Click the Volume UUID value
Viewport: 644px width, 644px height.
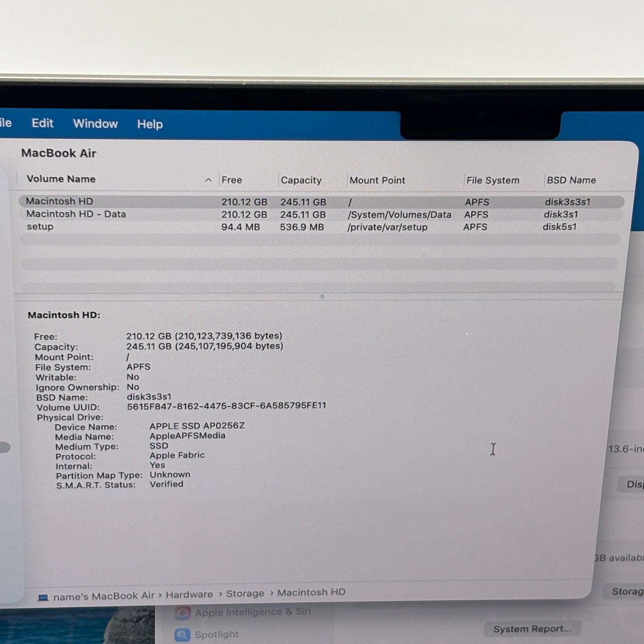click(x=226, y=406)
